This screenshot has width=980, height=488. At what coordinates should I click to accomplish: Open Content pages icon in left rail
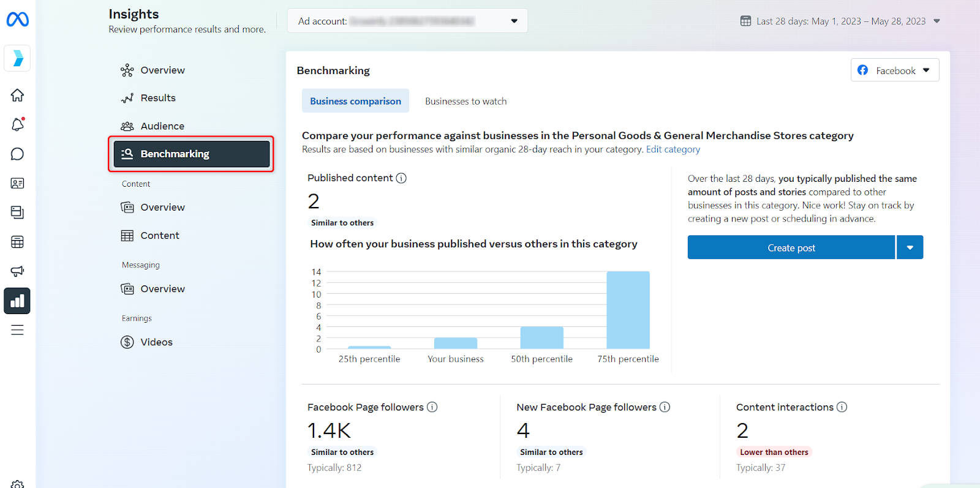[x=17, y=212]
